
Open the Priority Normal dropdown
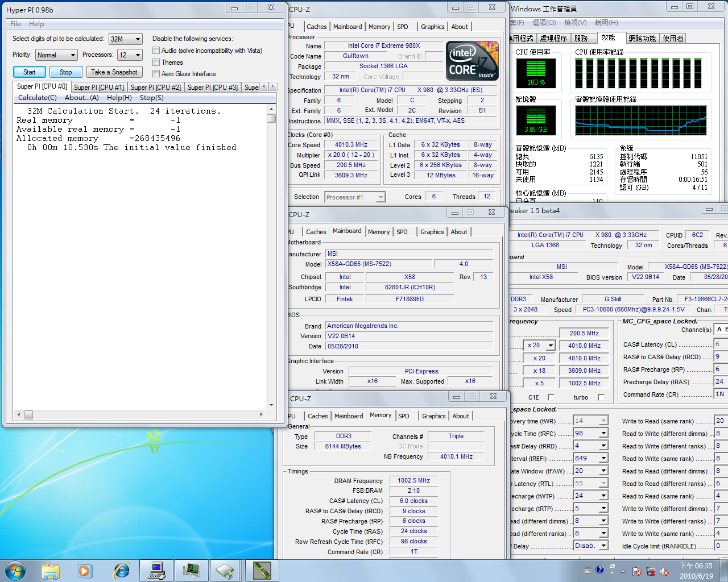tap(56, 55)
